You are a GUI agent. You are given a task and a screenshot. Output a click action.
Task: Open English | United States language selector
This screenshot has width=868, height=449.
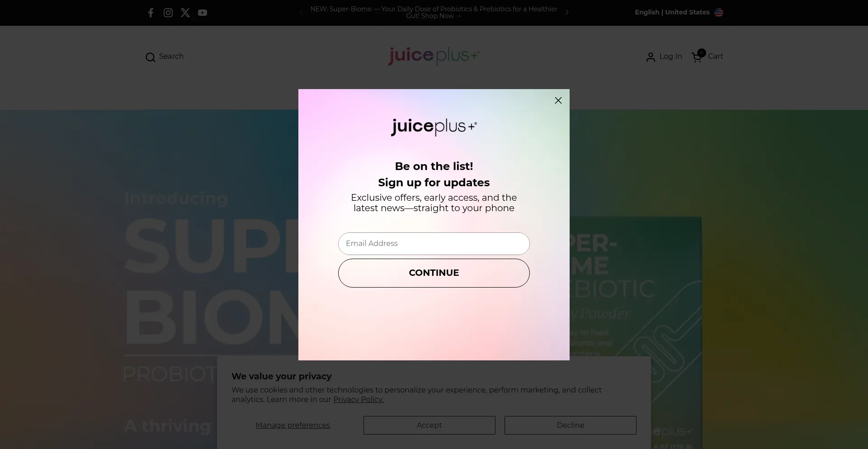[x=672, y=12]
